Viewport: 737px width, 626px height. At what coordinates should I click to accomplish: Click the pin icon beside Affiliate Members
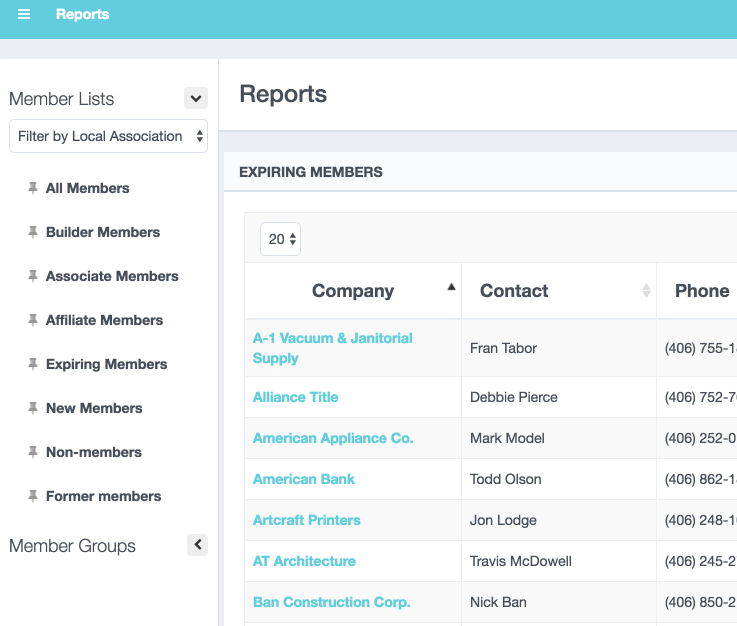click(32, 321)
